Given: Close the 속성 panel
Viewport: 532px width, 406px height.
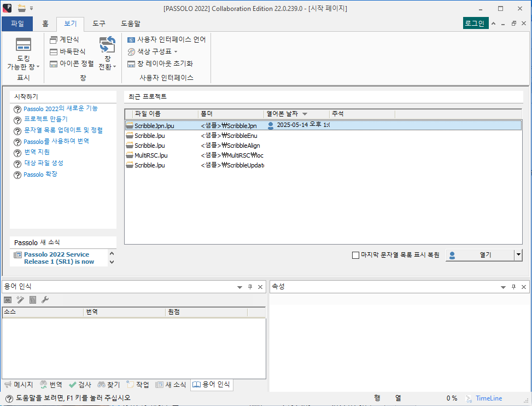Looking at the screenshot, I should point(524,287).
